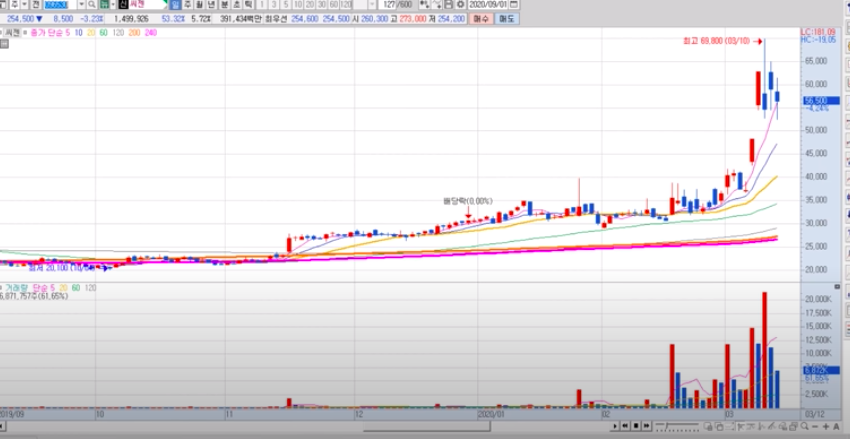
Task: Choose the 20 interval button
Action: pyautogui.click(x=310, y=4)
